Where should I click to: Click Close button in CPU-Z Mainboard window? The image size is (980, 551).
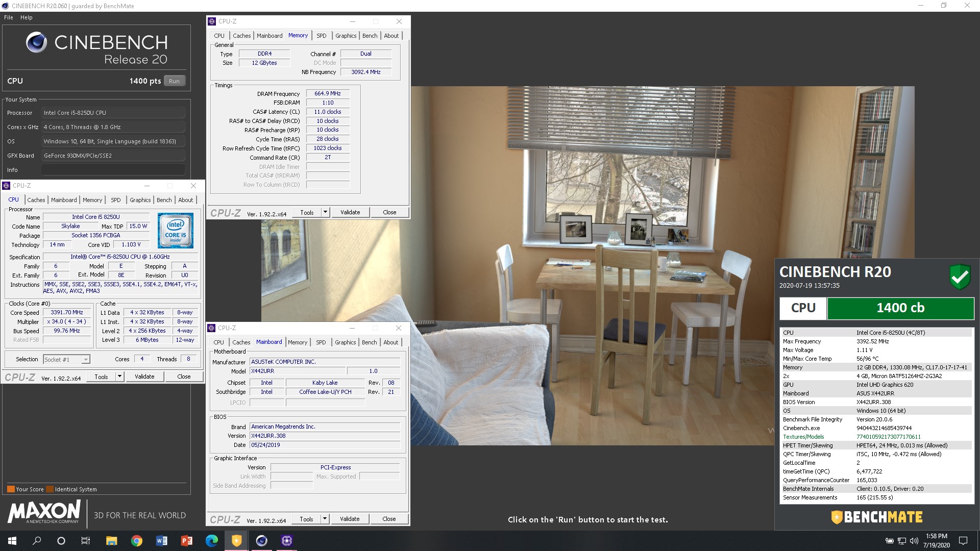click(389, 519)
